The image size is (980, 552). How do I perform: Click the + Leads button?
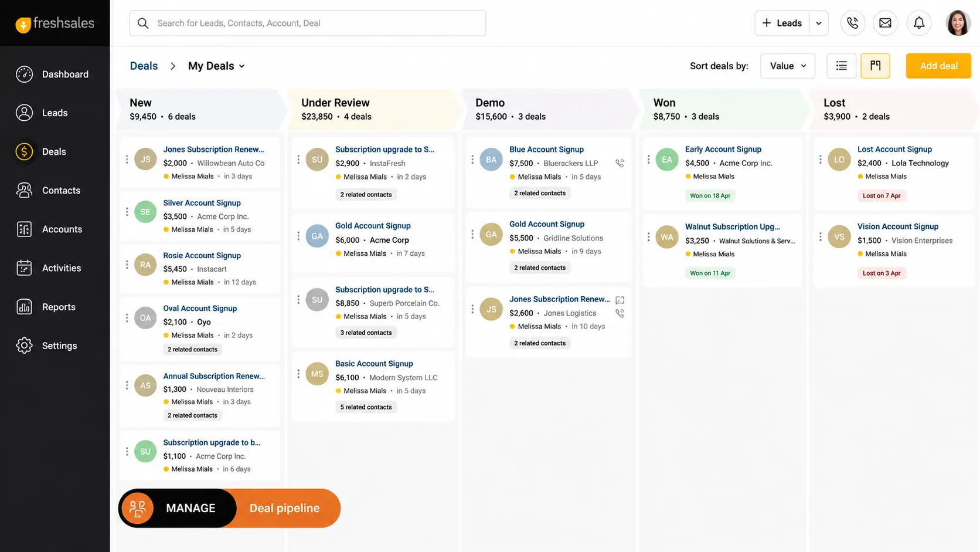[x=782, y=23]
